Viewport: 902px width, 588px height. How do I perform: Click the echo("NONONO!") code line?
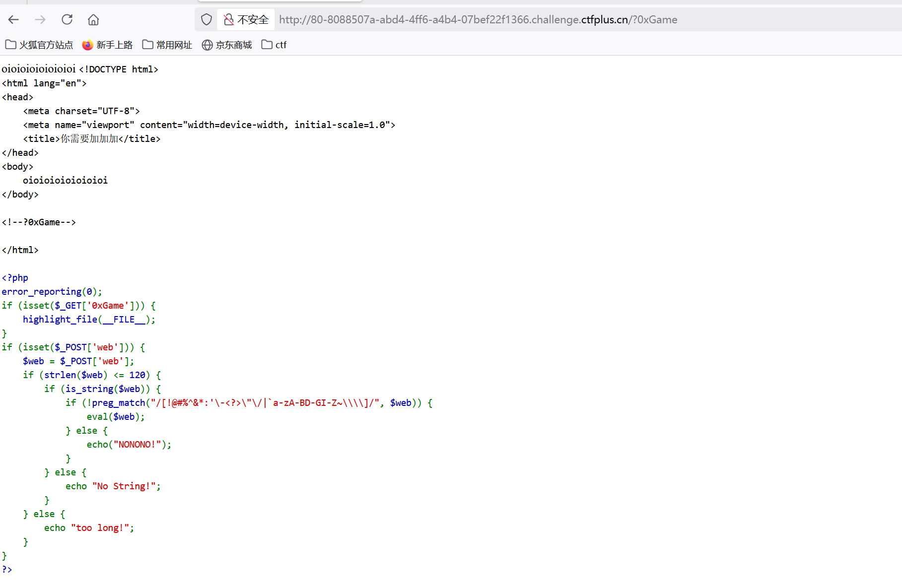(129, 445)
